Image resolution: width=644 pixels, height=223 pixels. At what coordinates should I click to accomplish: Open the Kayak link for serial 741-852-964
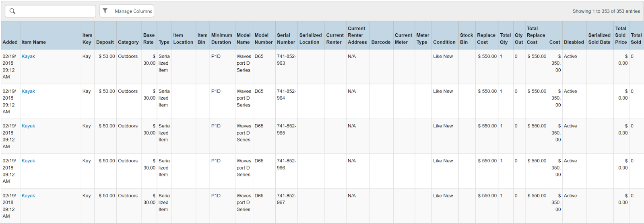[28, 91]
